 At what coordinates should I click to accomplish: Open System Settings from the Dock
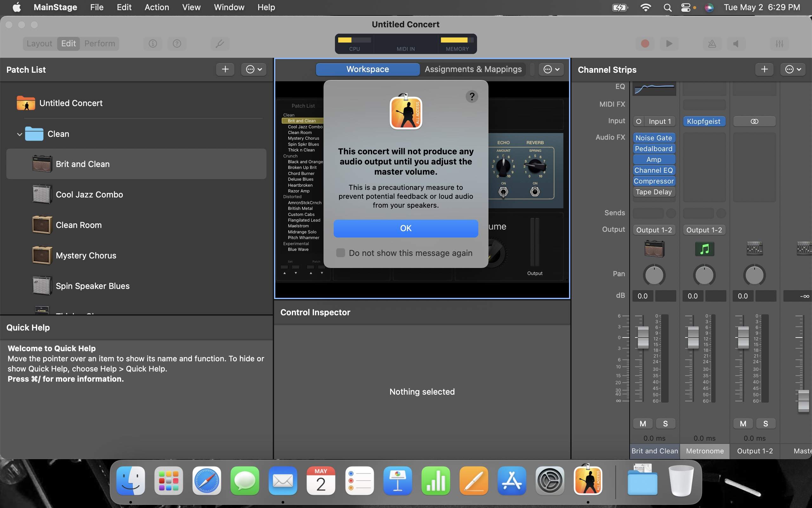pyautogui.click(x=550, y=480)
